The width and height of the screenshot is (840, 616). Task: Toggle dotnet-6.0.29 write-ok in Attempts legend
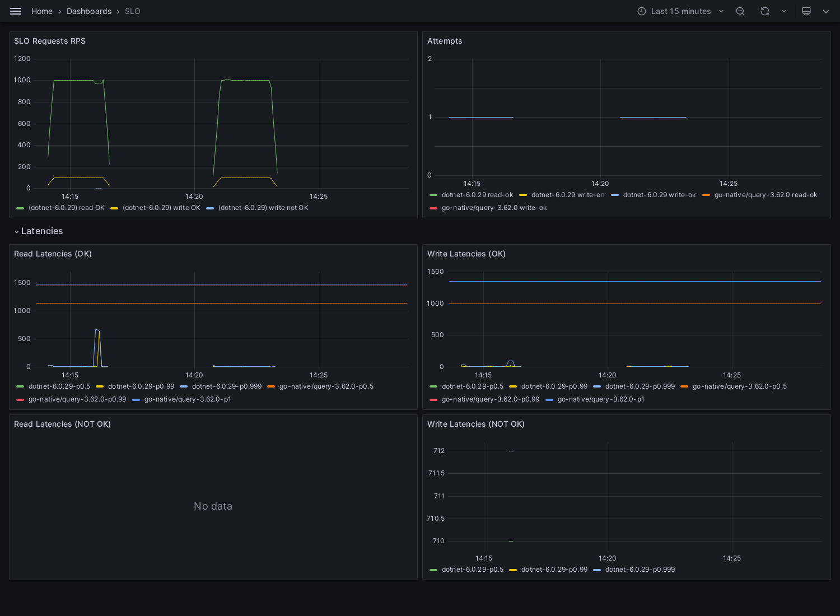(x=659, y=195)
